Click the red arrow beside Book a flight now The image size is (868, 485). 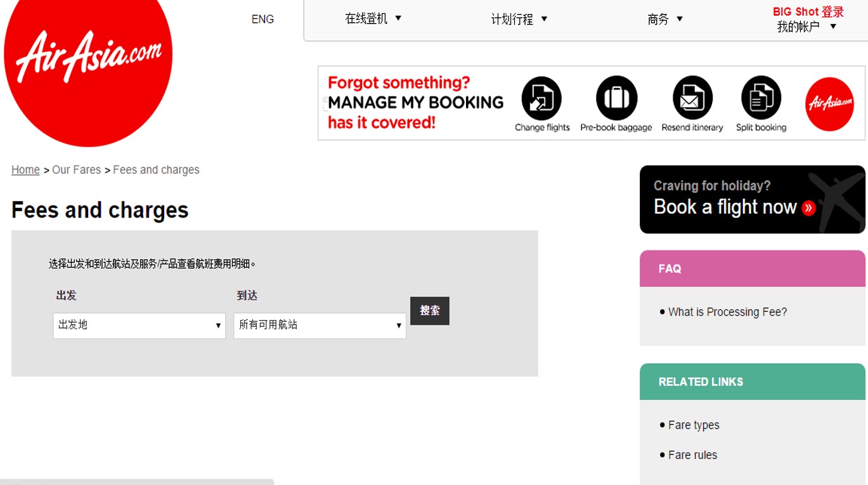tap(808, 208)
